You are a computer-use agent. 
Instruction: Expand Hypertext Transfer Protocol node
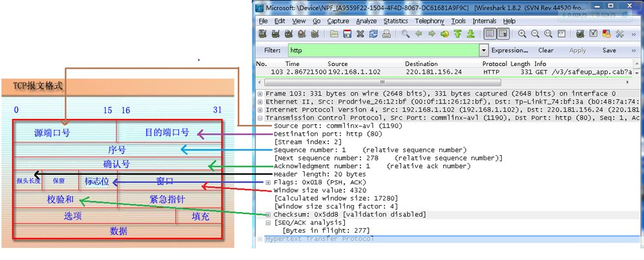(260, 239)
